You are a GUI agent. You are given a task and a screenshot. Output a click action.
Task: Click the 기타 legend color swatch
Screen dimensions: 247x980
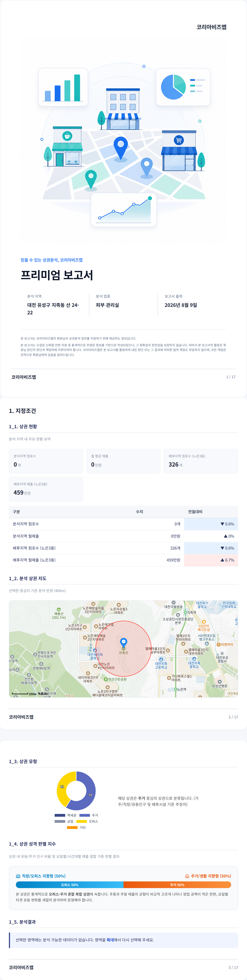[x=72, y=827]
